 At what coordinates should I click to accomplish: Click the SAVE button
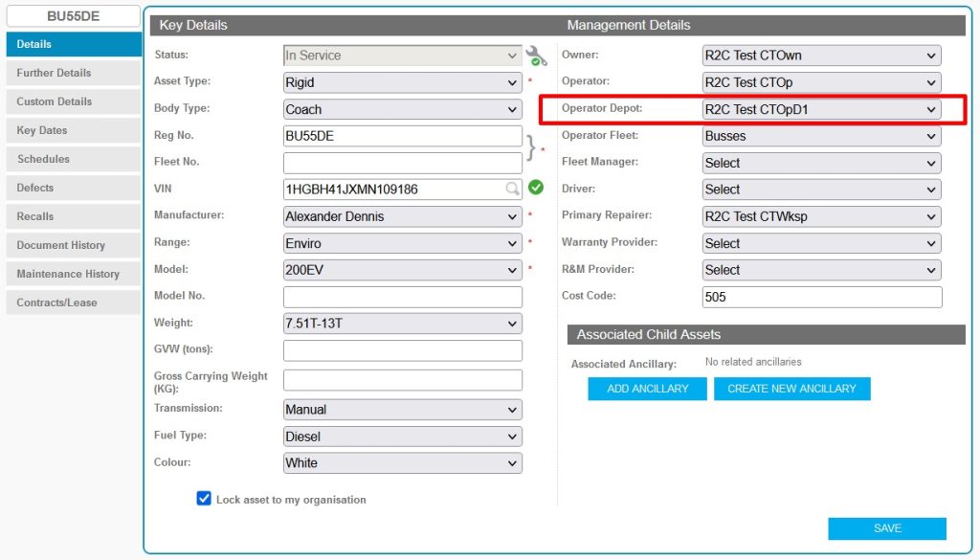[x=887, y=528]
